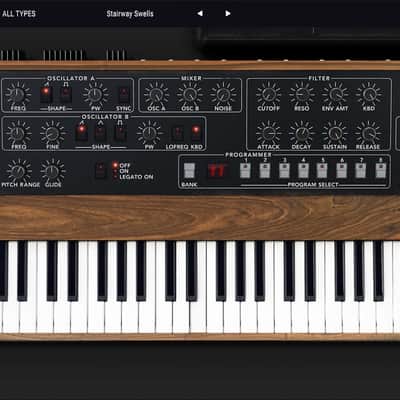Enable Oscillator A SYNC switch
Image resolution: width=400 pixels, height=400 pixels.
124,94
